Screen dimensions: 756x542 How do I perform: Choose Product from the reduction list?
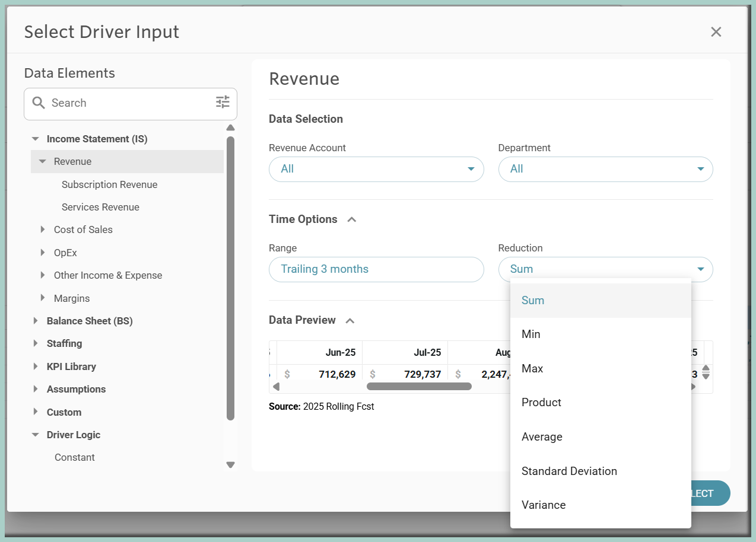[x=601, y=403]
